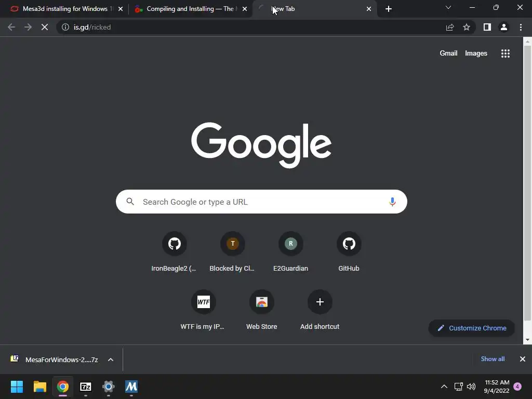Open the Windows Start menu
The width and height of the screenshot is (532, 399).
(x=17, y=387)
